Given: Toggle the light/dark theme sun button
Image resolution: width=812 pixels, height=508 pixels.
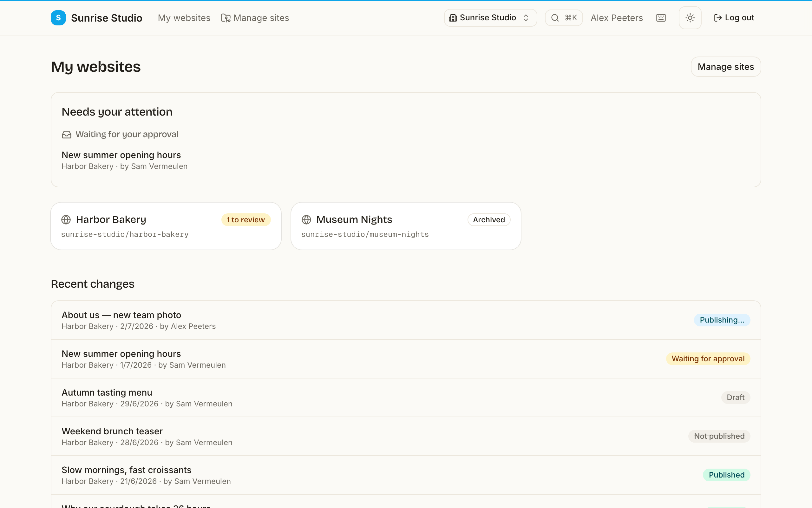Looking at the screenshot, I should pos(690,18).
